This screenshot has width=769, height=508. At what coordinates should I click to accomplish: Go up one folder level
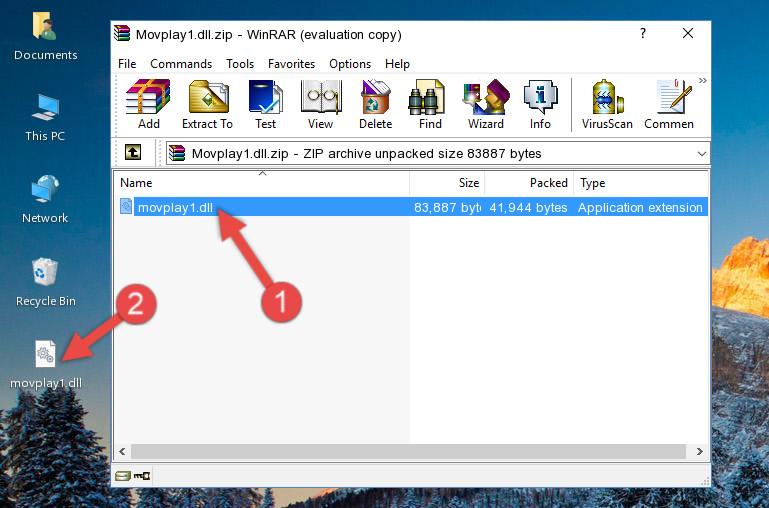tap(133, 152)
